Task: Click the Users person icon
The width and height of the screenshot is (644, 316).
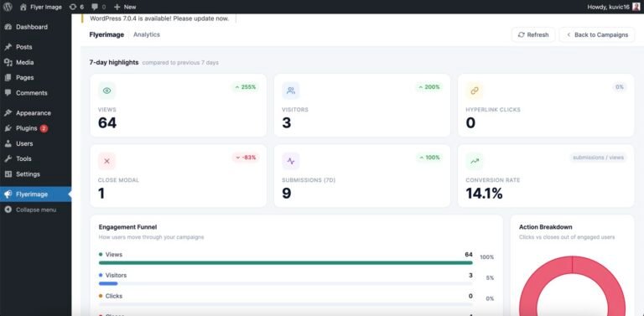Action: point(8,143)
